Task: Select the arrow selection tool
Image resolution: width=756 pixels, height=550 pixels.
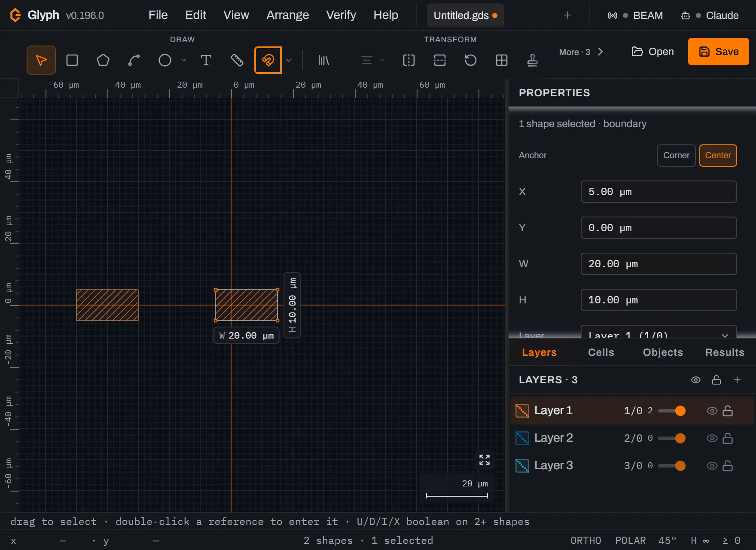Action: [41, 60]
